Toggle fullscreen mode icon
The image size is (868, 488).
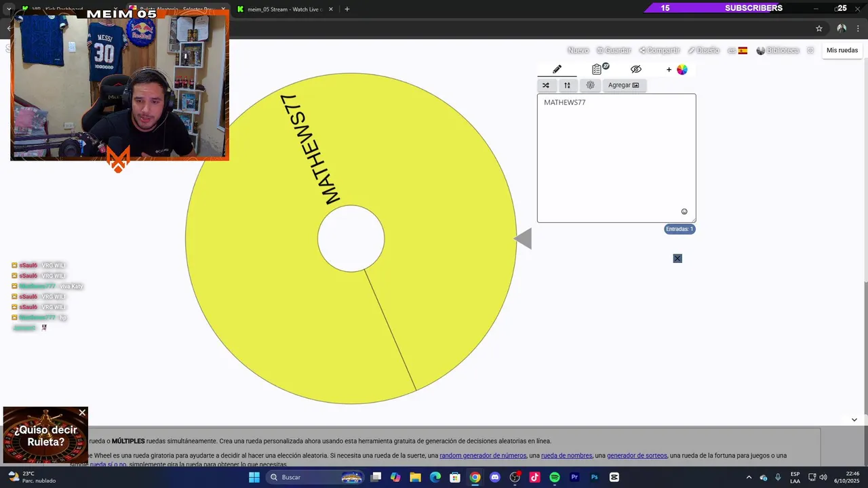click(x=810, y=50)
